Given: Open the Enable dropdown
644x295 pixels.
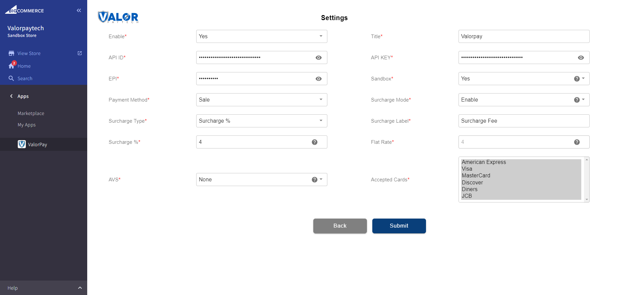Looking at the screenshot, I should [x=262, y=37].
